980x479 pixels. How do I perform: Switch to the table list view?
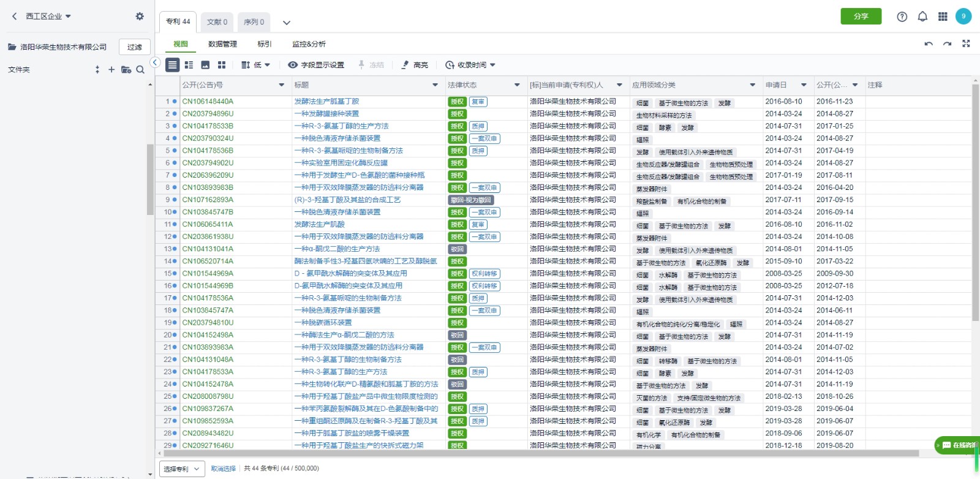pos(173,65)
